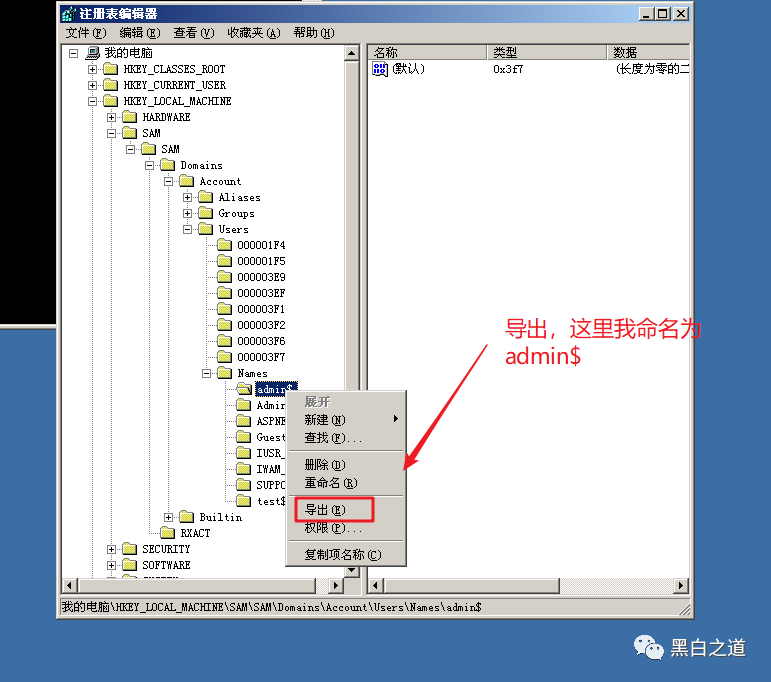This screenshot has width=771, height=682.
Task: Click the tree pane scroll-right arrow
Action: coord(336,585)
